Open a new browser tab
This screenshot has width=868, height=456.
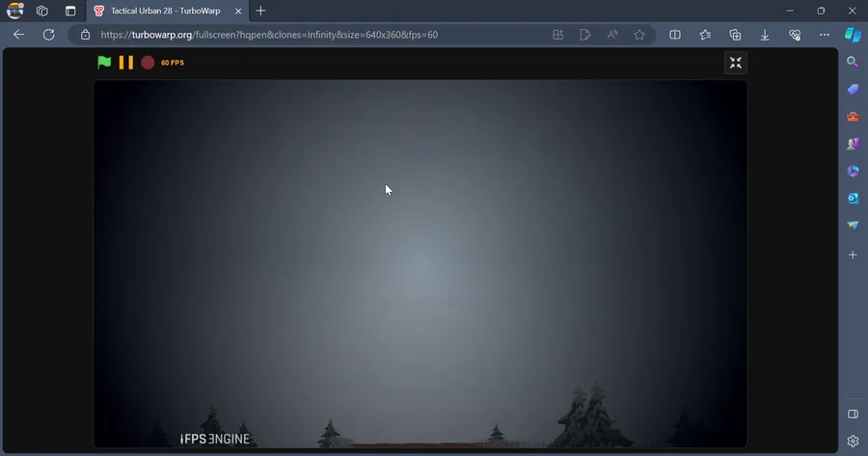pos(260,11)
